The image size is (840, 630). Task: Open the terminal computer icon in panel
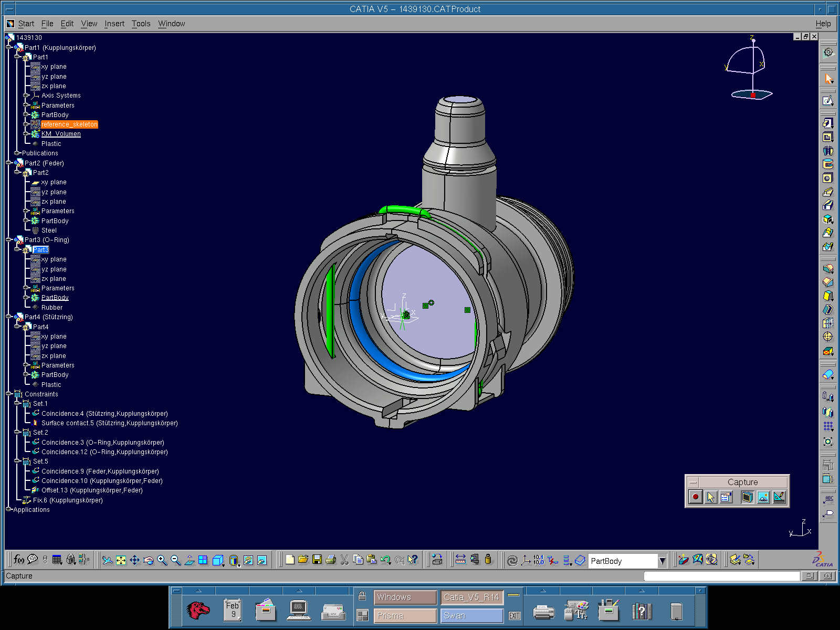click(299, 611)
